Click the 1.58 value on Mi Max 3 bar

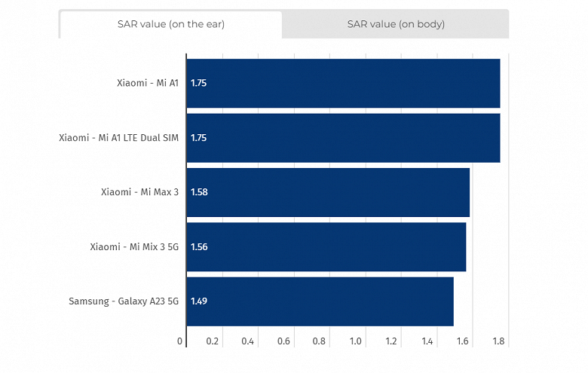tap(199, 192)
